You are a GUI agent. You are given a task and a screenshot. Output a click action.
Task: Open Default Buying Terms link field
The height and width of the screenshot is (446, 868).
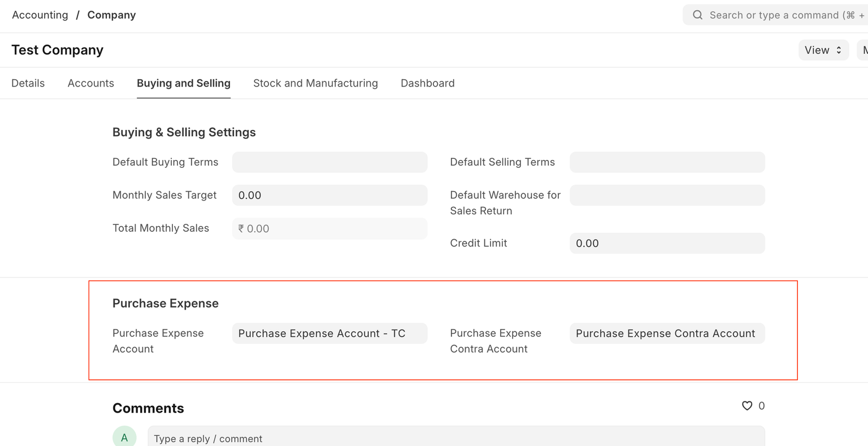coord(329,162)
